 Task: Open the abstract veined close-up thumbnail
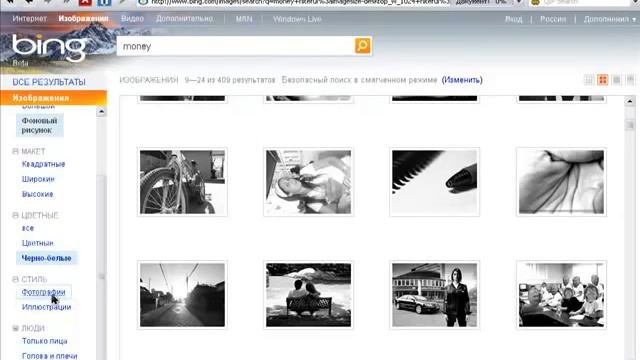tap(561, 182)
